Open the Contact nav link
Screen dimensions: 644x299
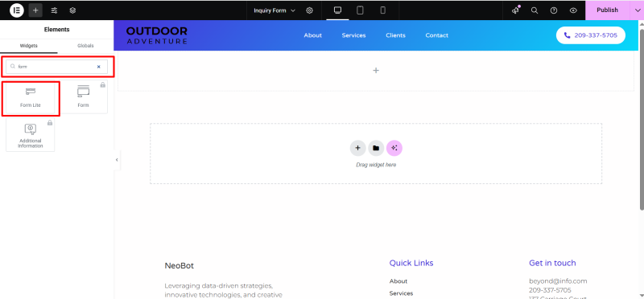coord(436,35)
